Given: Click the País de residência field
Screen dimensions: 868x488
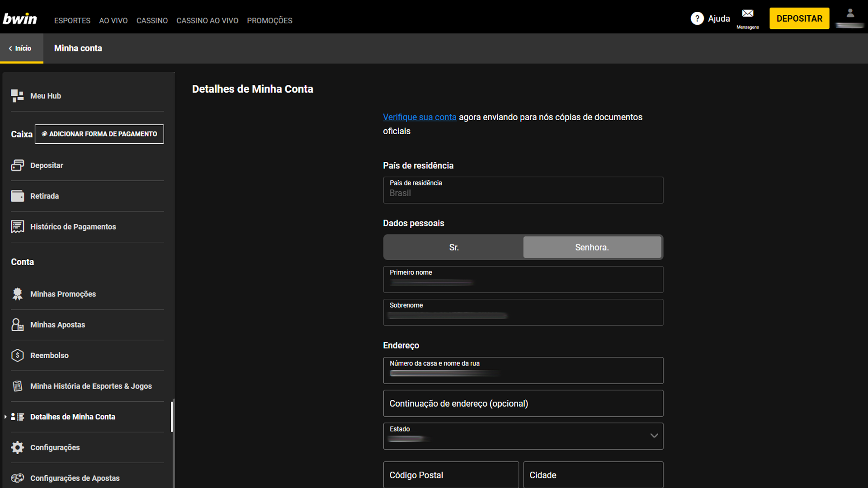Looking at the screenshot, I should (x=523, y=190).
